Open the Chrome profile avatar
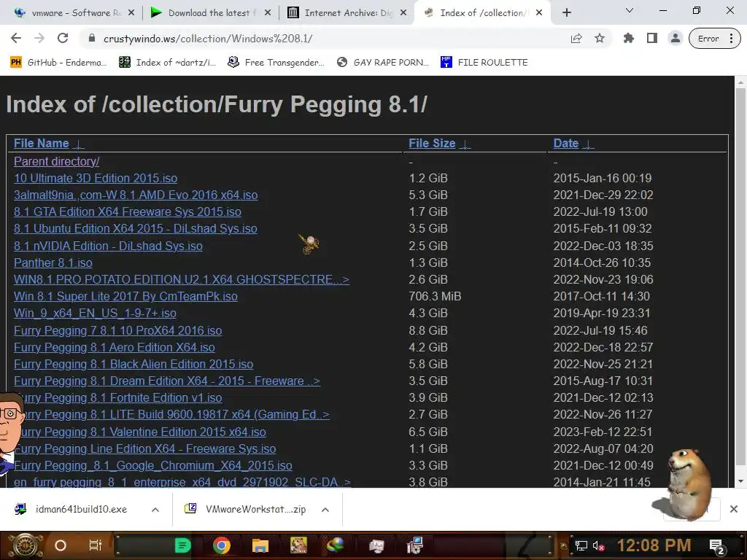This screenshot has height=560, width=747. click(x=675, y=38)
